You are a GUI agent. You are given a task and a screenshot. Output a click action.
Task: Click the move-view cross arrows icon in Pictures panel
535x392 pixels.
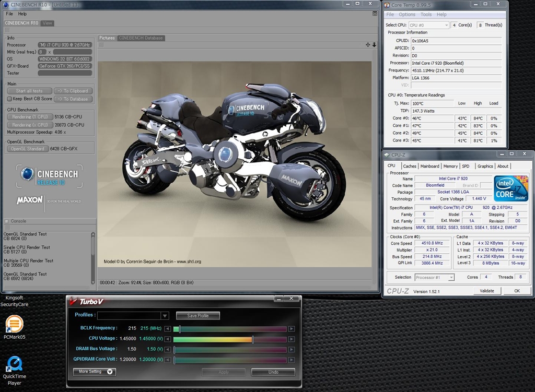pyautogui.click(x=368, y=45)
